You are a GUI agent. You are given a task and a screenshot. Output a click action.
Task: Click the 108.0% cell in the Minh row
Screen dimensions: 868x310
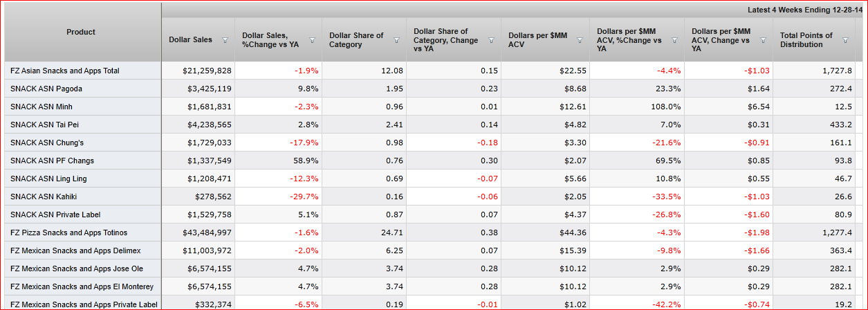coord(665,107)
